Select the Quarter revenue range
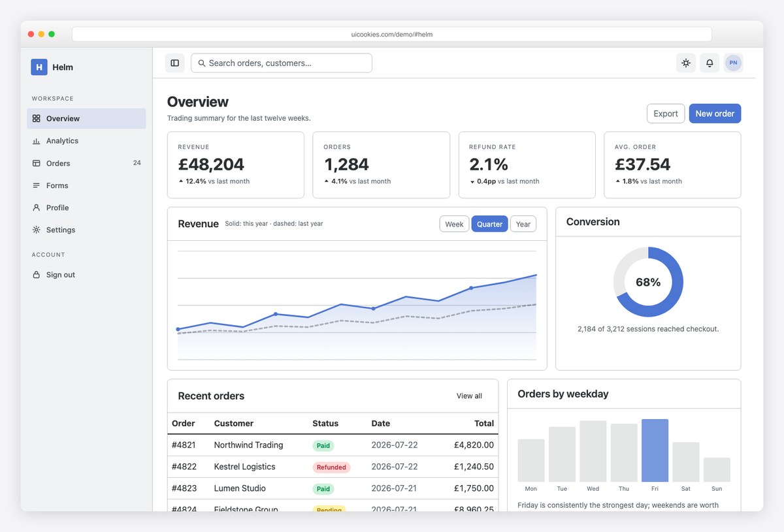Viewport: 784px width, 532px height. 489,224
